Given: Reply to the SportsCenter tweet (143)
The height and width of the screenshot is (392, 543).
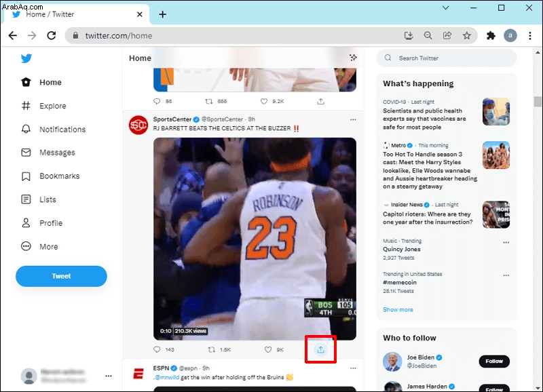Looking at the screenshot, I should point(157,349).
